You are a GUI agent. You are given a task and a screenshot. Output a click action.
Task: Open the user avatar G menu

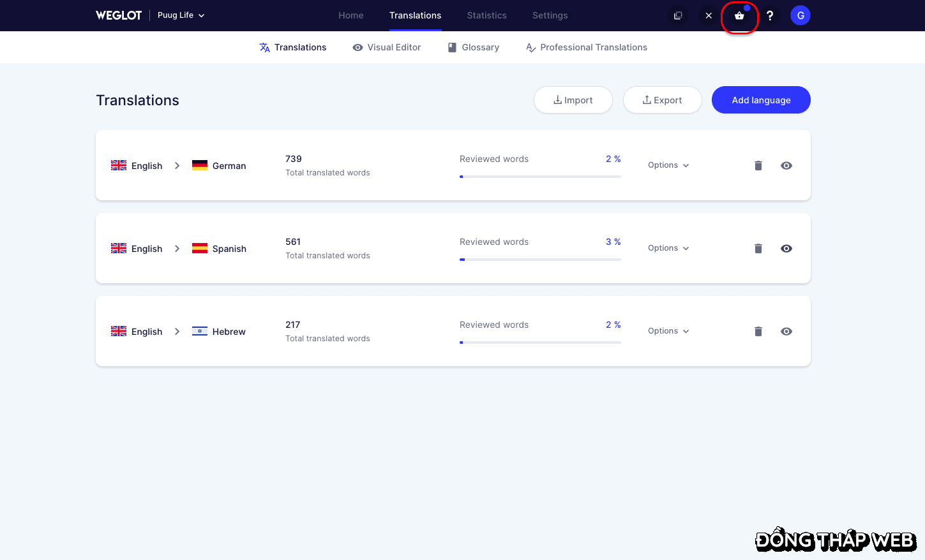click(x=801, y=16)
